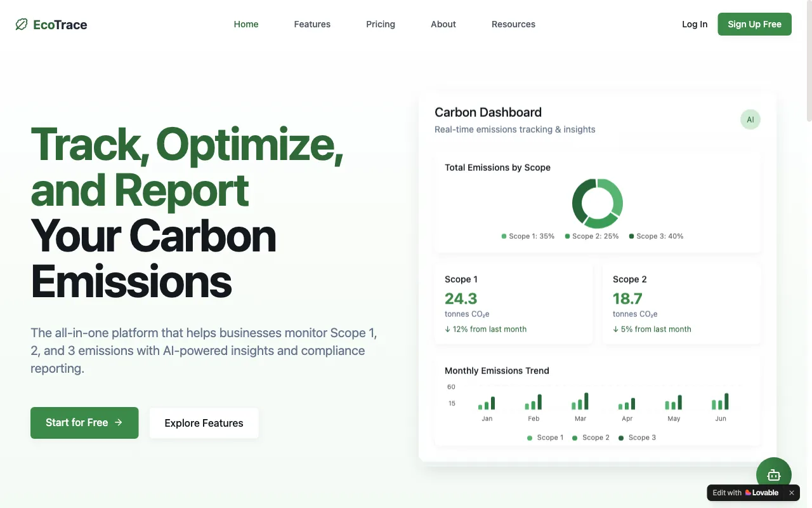Open the Home nav item

pos(246,24)
